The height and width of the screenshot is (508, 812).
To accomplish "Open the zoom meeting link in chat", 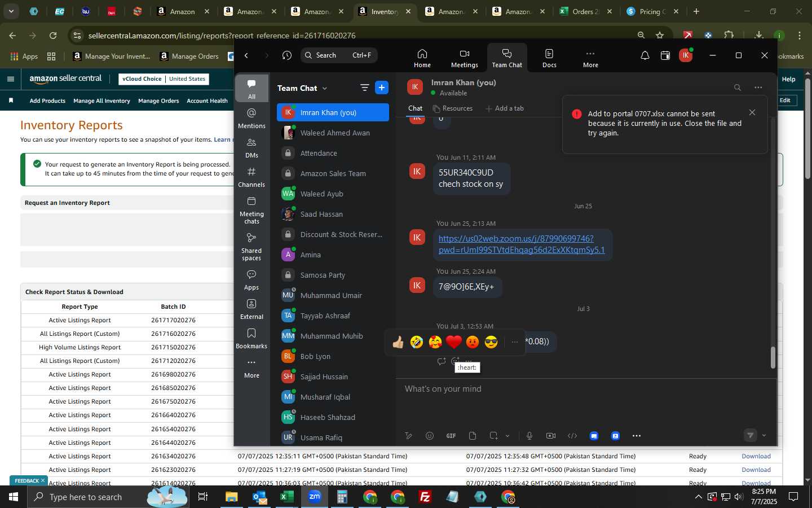I will 521,244.
